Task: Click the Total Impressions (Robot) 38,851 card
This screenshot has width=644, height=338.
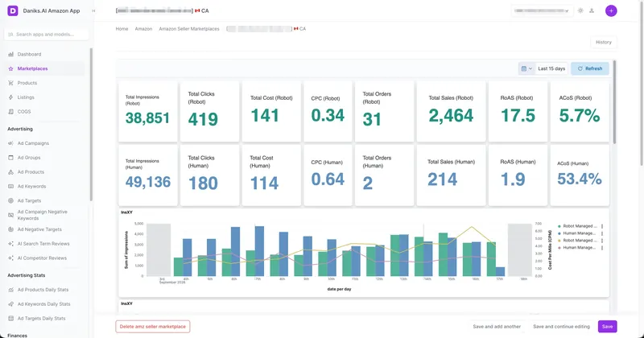Action: click(148, 111)
